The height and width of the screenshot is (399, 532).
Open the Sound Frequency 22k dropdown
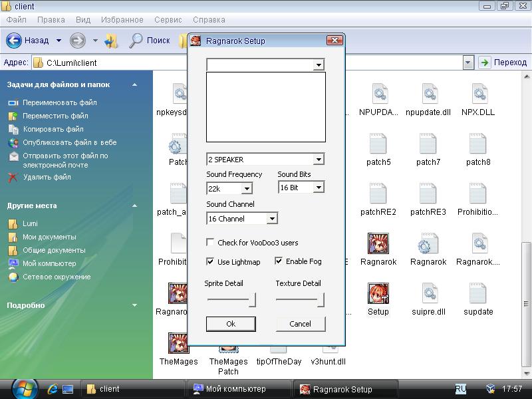pyautogui.click(x=247, y=188)
